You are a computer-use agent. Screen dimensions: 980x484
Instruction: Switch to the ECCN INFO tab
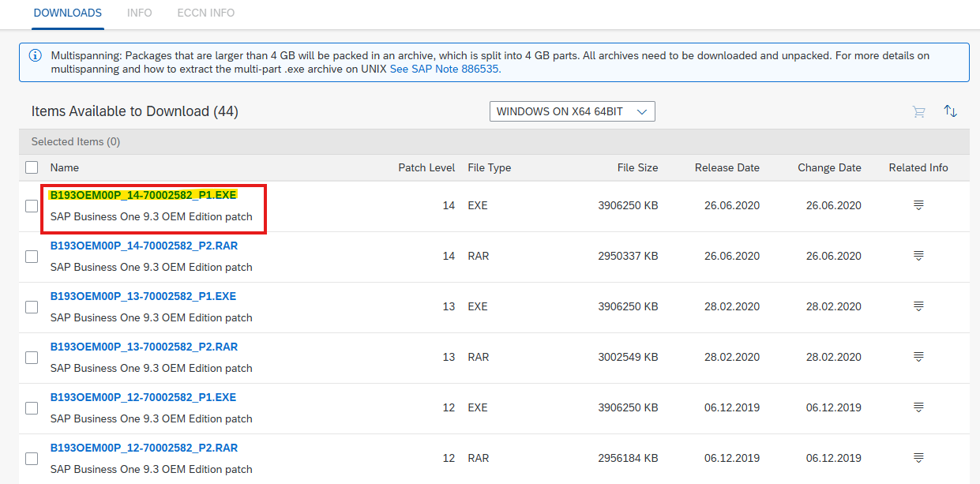point(206,13)
